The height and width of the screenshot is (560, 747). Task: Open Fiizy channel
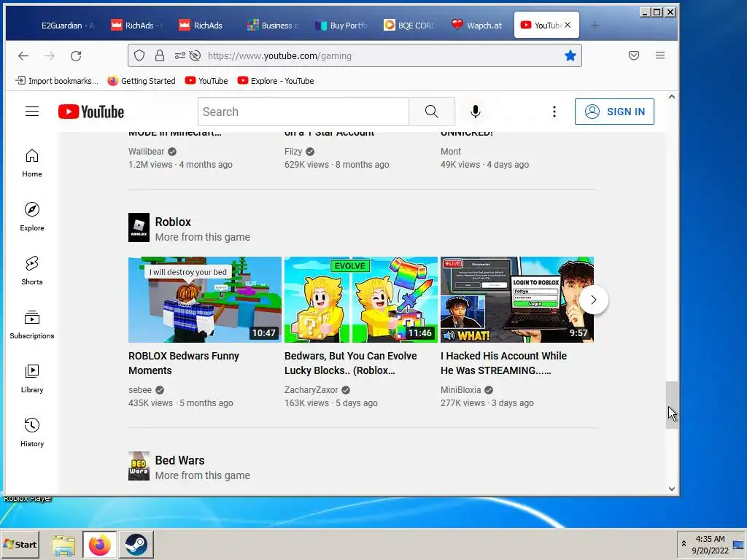pos(293,151)
